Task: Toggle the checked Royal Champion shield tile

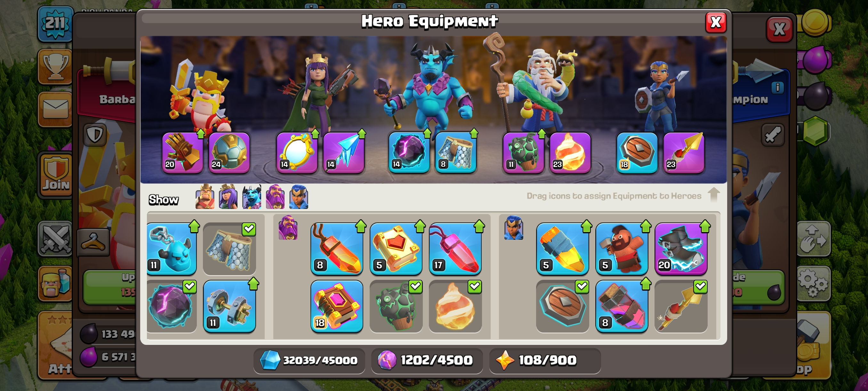Action: click(x=562, y=306)
